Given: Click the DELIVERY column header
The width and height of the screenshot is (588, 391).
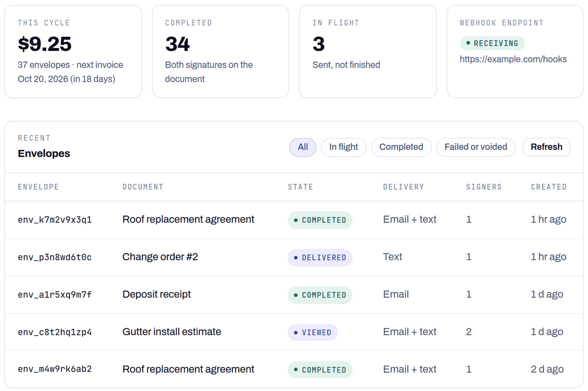Looking at the screenshot, I should (403, 187).
